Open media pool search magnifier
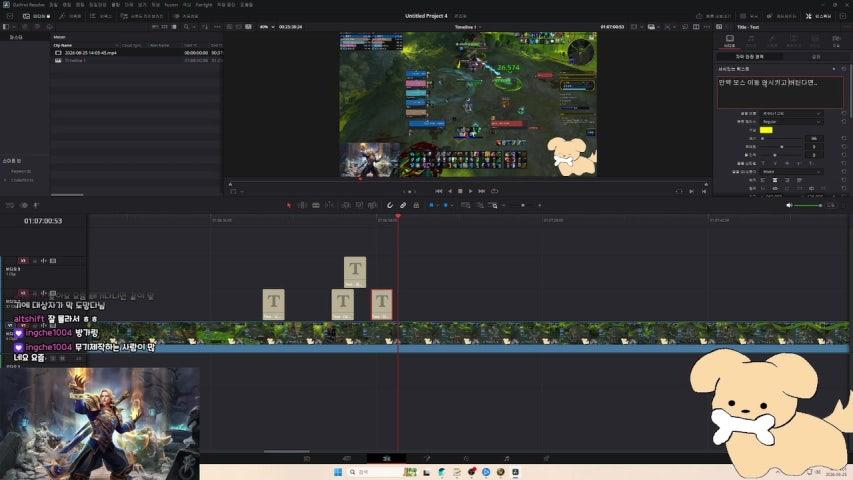The height and width of the screenshot is (480, 853). [x=187, y=27]
